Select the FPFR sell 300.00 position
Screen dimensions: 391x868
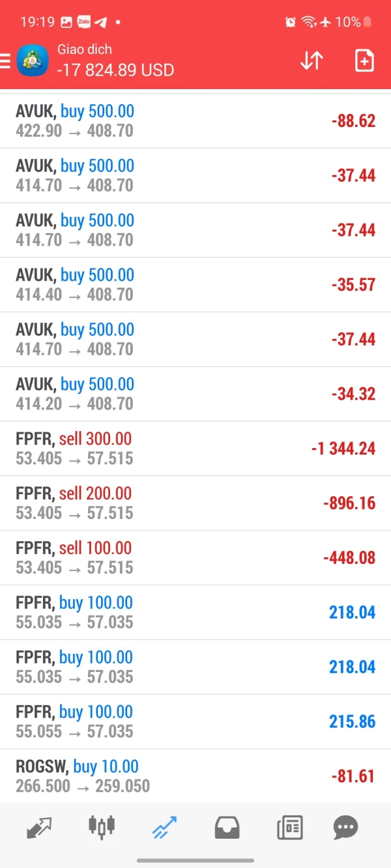tap(195, 449)
